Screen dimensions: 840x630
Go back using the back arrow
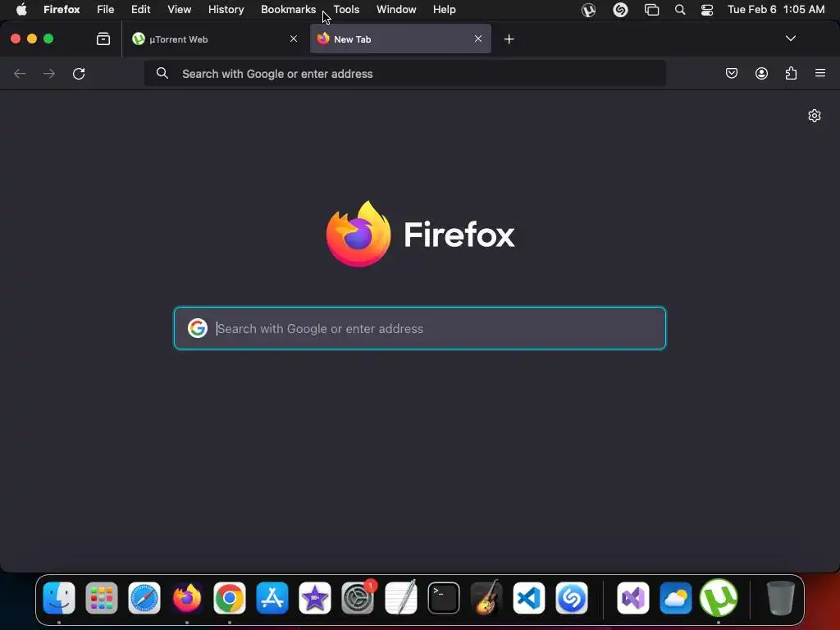[x=20, y=73]
